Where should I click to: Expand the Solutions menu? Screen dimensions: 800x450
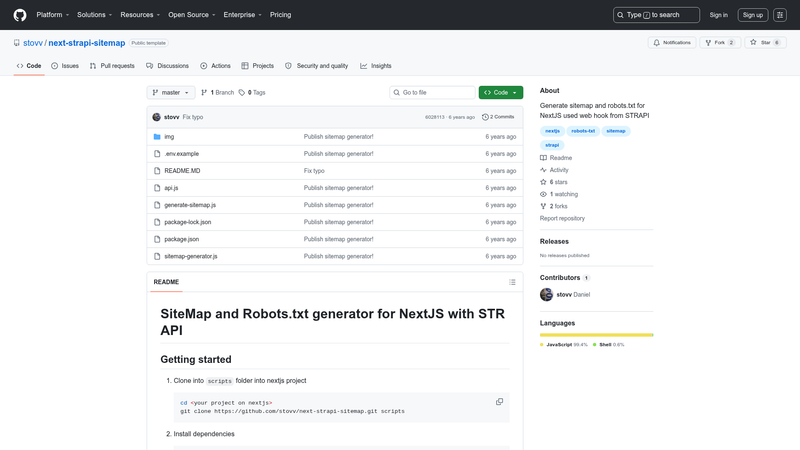click(94, 15)
